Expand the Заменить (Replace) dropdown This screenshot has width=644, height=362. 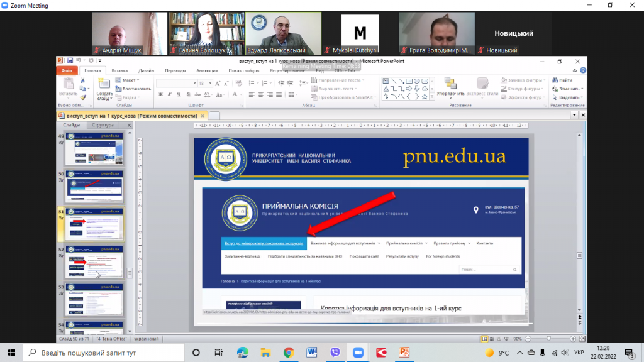(x=569, y=89)
